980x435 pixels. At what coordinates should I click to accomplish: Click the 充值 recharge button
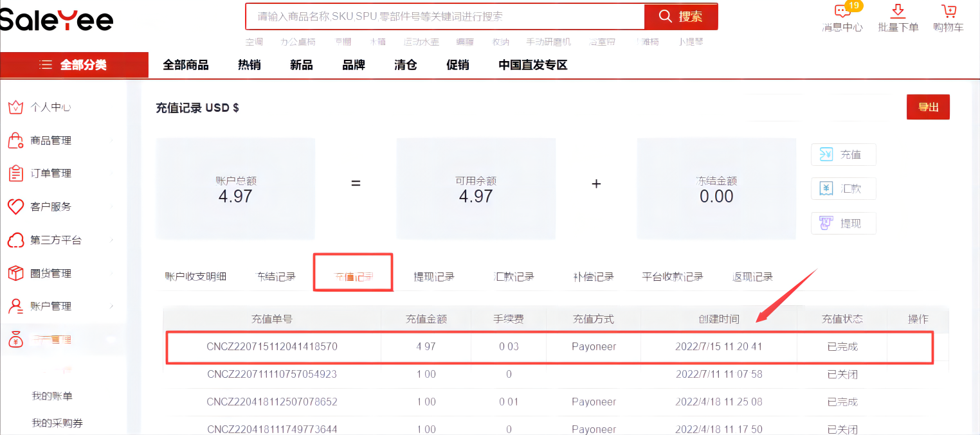[x=844, y=154]
